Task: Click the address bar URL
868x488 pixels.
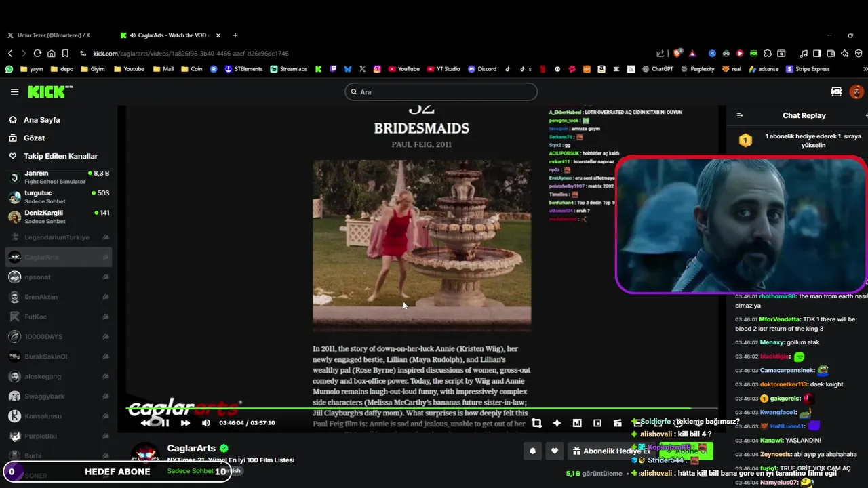Action: 191,53
